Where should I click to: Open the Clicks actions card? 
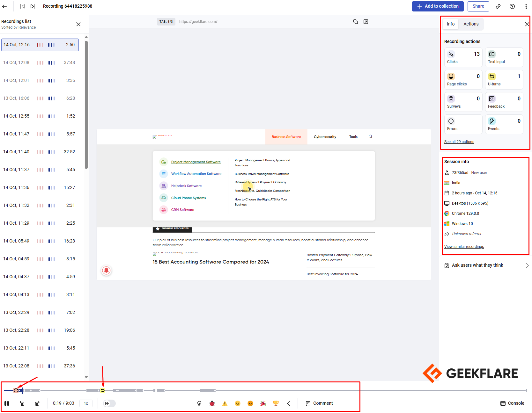463,57
